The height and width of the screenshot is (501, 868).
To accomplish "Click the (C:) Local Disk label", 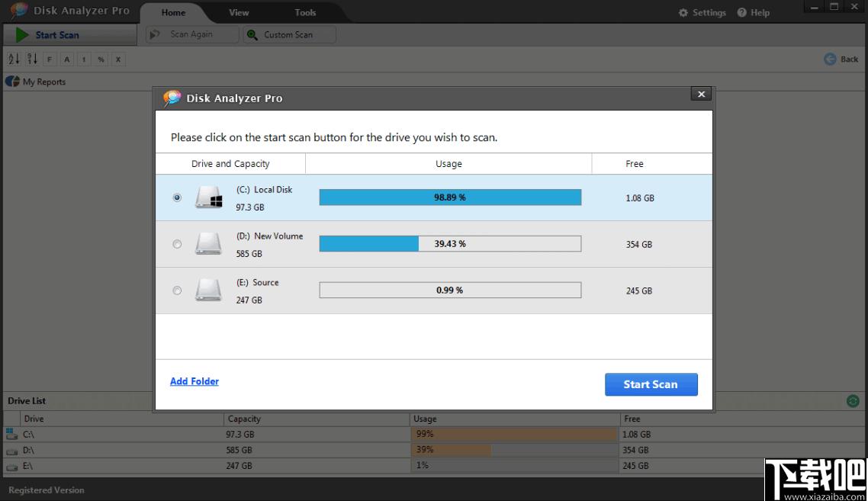I will click(264, 189).
